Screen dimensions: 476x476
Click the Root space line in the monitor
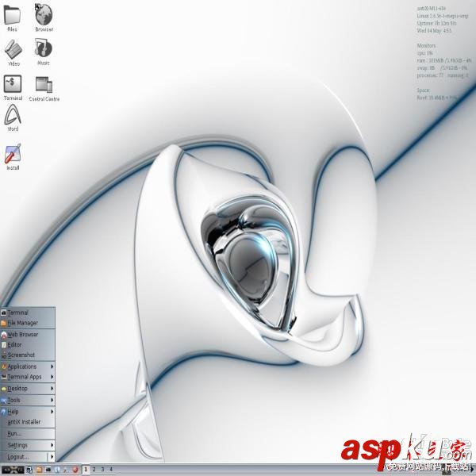[436, 98]
